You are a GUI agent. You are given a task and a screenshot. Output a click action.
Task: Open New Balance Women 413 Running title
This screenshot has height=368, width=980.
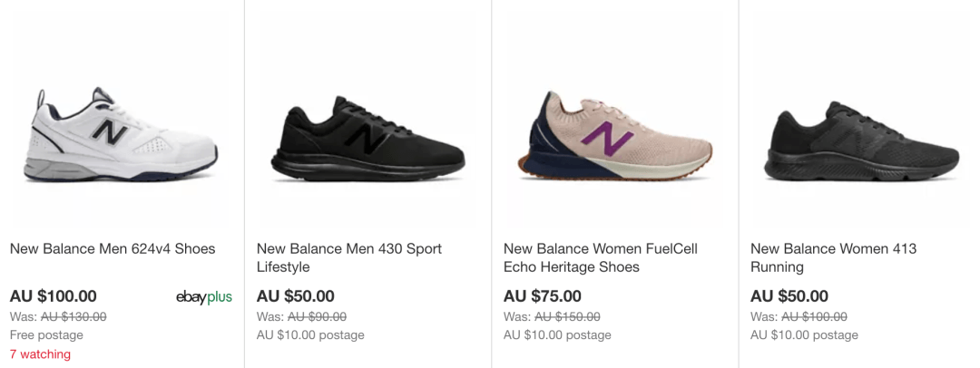(833, 257)
